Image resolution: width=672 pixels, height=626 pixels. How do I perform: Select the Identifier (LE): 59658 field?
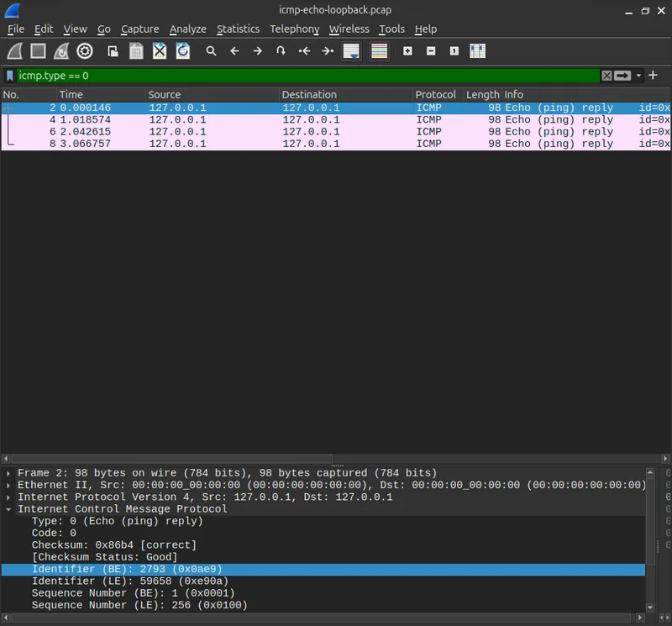pos(323,581)
